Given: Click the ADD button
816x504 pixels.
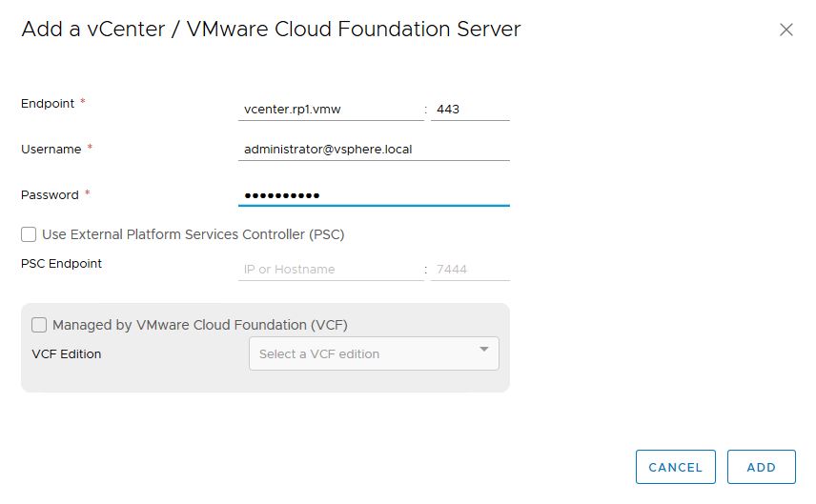Looking at the screenshot, I should tap(761, 467).
